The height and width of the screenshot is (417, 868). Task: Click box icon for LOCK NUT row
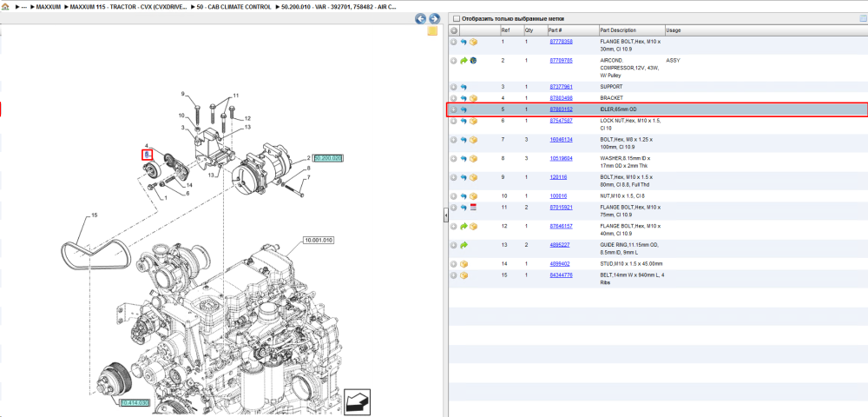473,122
